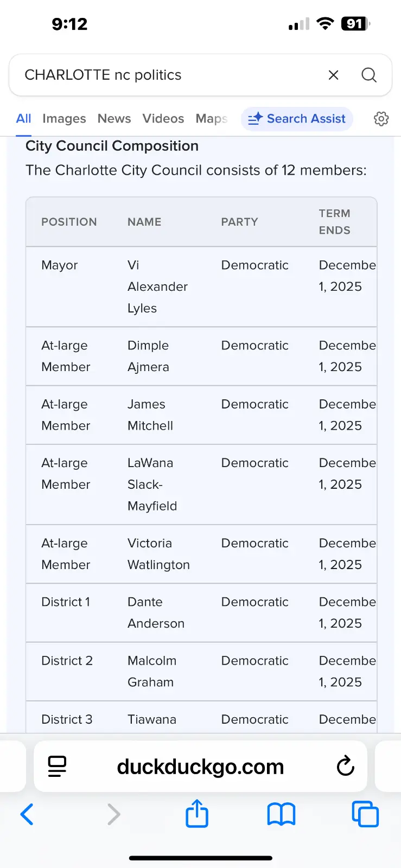Switch to the Images tab

64,119
